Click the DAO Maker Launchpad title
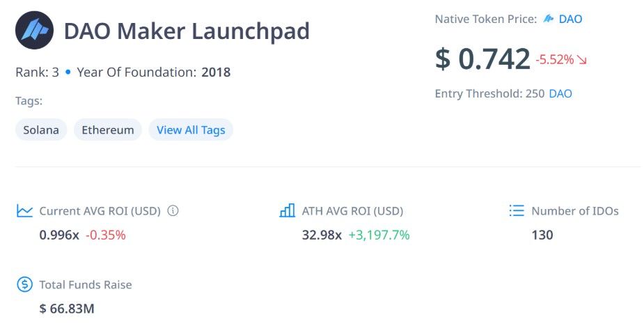Viewport: 644px width, 333px height. [187, 31]
